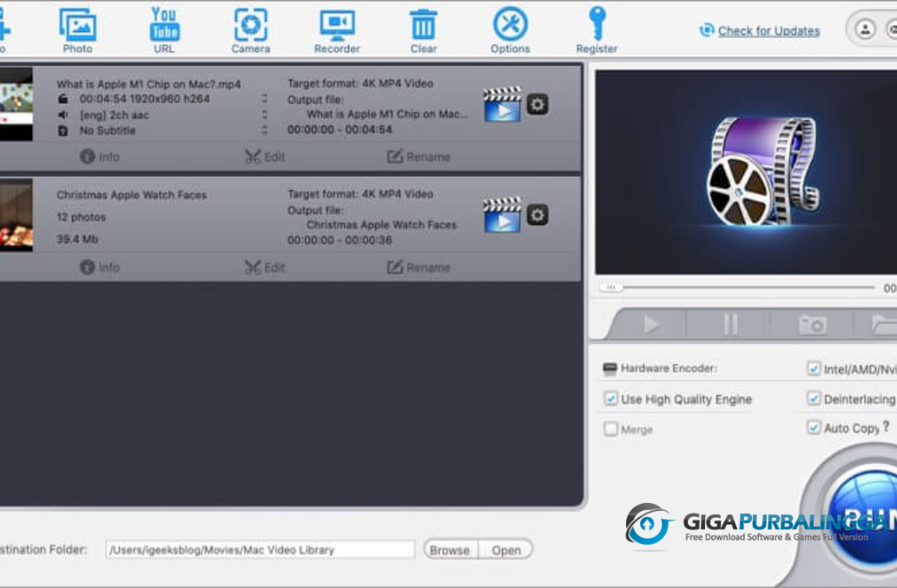The width and height of the screenshot is (897, 588).
Task: Click the 'What is Apple M1 Chip on Mac?.mp4' filename
Action: point(148,84)
